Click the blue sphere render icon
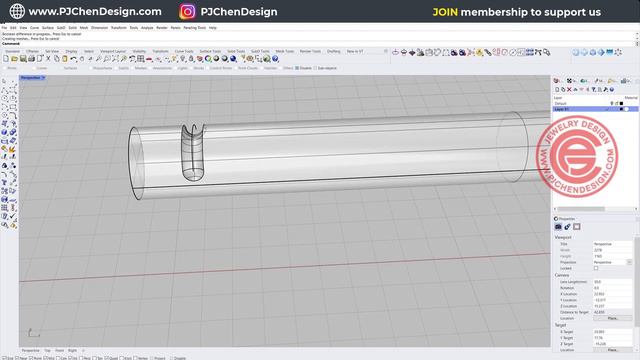The width and height of the screenshot is (640, 360). [x=233, y=59]
